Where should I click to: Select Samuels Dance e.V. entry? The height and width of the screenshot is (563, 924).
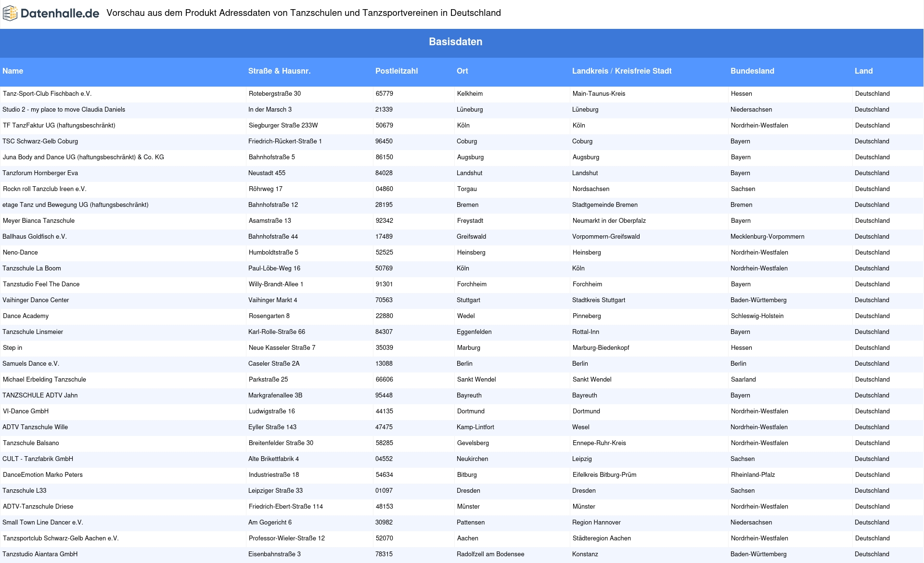tap(31, 363)
